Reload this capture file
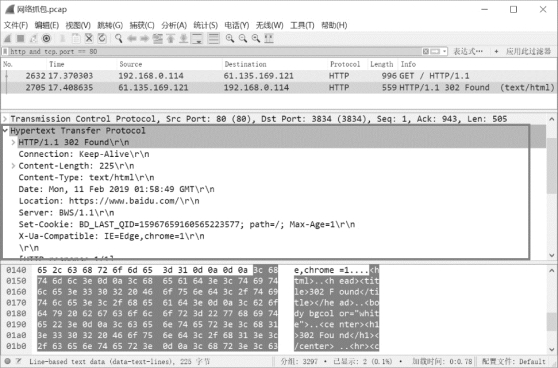The width and height of the screenshot is (558, 368). click(x=102, y=38)
